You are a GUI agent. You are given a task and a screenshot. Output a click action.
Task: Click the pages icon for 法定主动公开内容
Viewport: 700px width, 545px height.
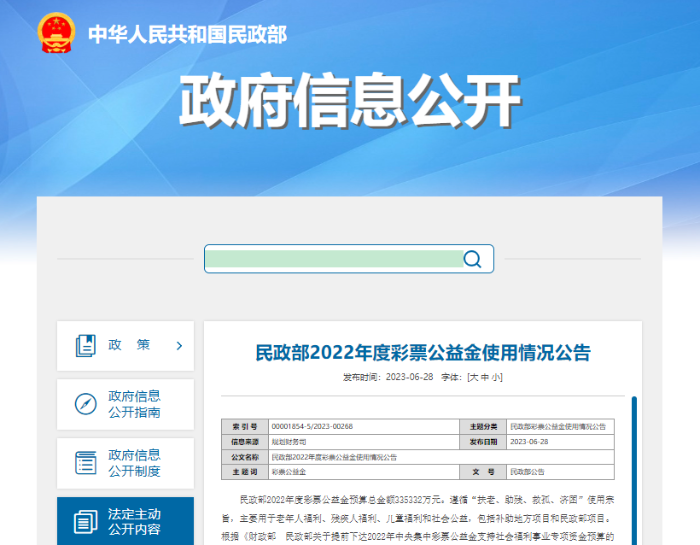point(85,521)
